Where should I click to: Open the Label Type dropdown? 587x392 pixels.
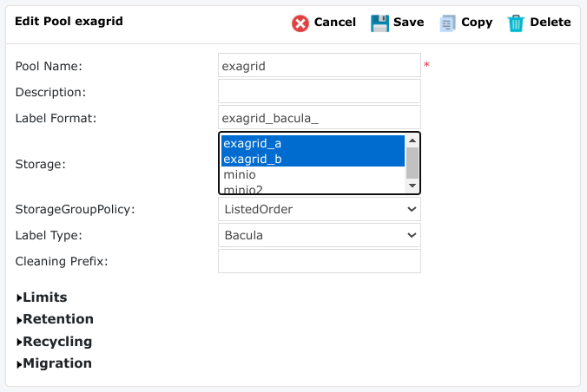click(x=320, y=235)
